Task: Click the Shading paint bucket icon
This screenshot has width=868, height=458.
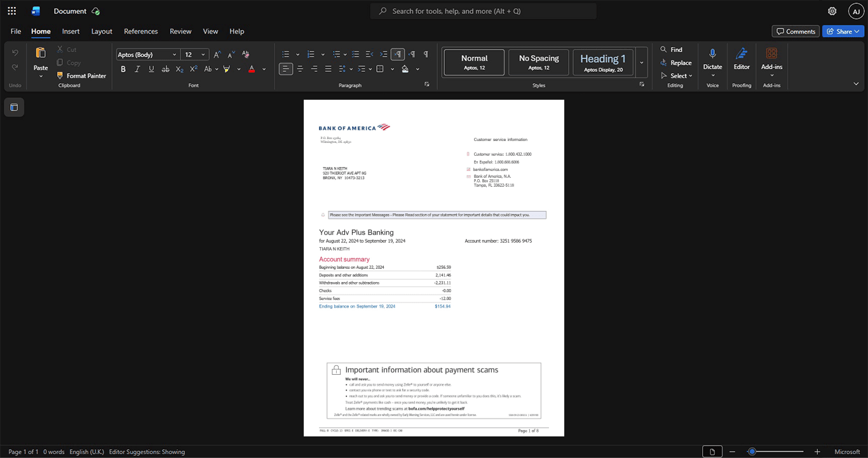Action: (x=405, y=69)
